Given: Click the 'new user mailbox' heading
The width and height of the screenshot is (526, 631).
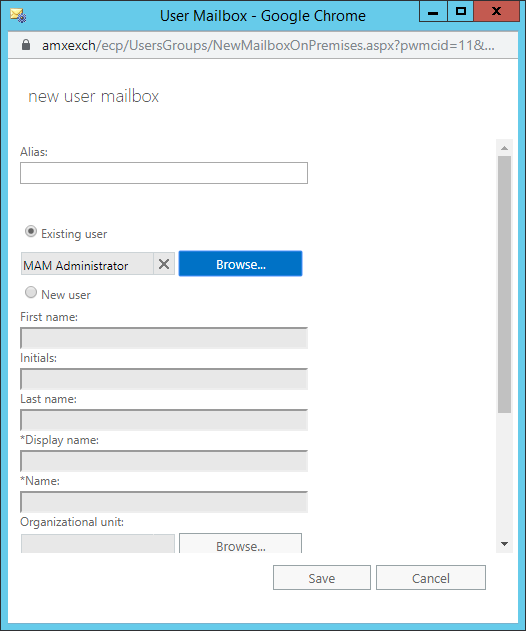Looking at the screenshot, I should pos(93,96).
